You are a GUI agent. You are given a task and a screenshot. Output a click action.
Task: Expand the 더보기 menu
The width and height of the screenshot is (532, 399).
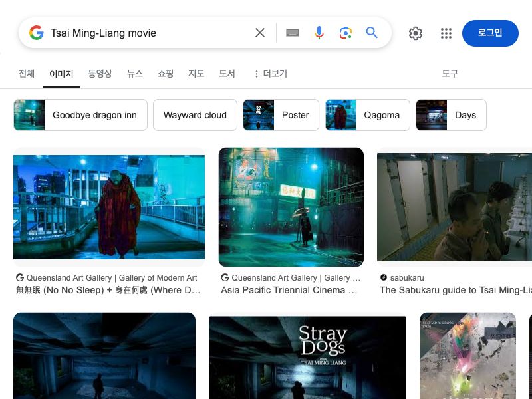pyautogui.click(x=271, y=74)
